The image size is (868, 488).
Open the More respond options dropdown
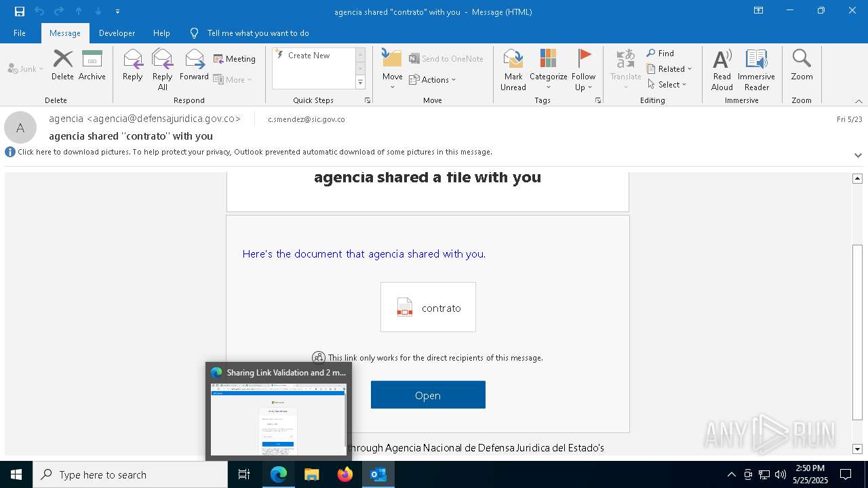pos(233,79)
